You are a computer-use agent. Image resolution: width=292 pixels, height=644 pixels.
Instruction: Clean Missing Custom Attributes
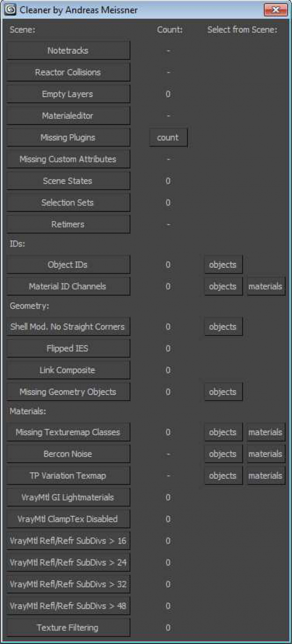tap(68, 159)
